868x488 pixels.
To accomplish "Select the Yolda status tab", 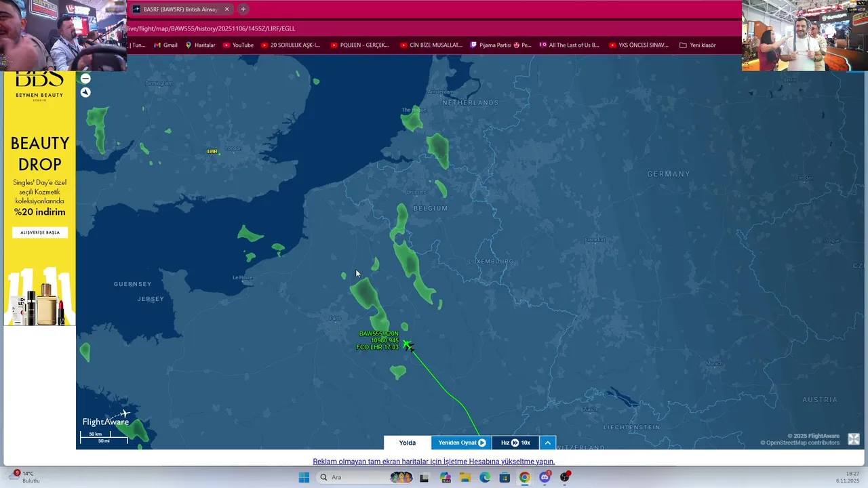I will (x=408, y=443).
